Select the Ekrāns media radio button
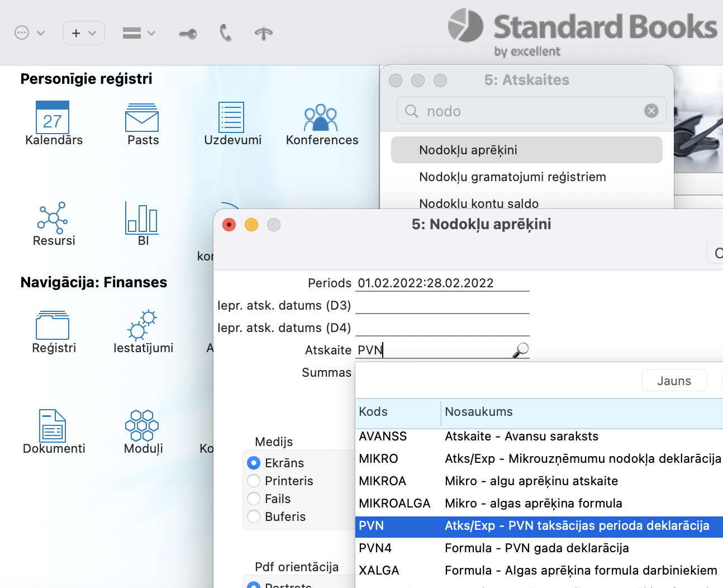This screenshot has width=723, height=588. [254, 463]
